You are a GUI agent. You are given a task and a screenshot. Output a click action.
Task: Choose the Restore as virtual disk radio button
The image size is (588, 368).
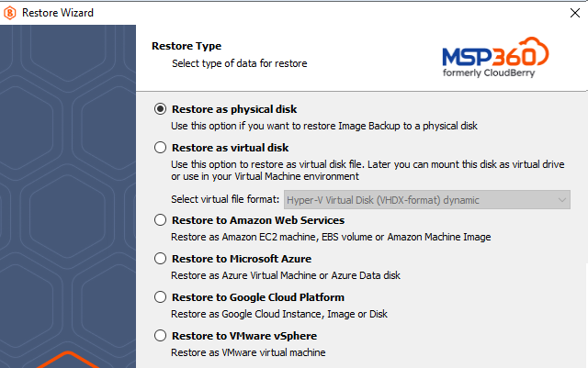160,148
